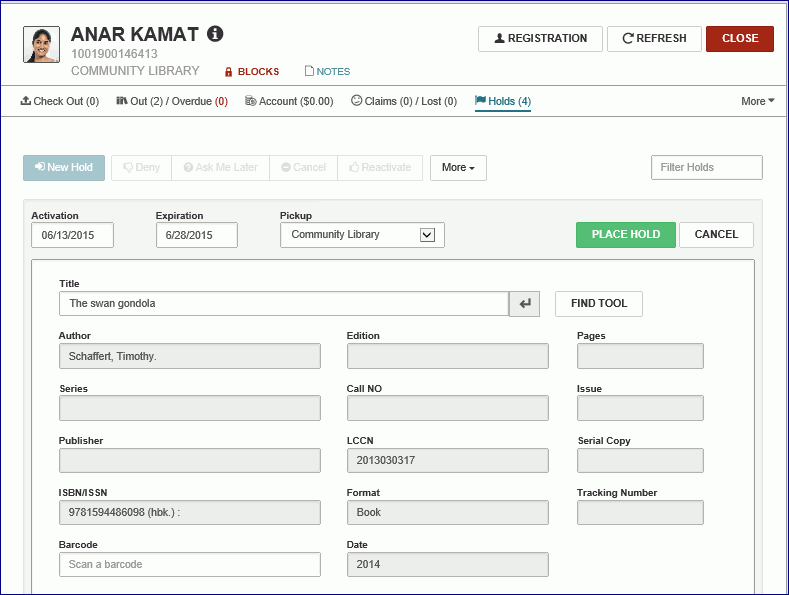Expand the More menu in the tab bar

[x=757, y=101]
